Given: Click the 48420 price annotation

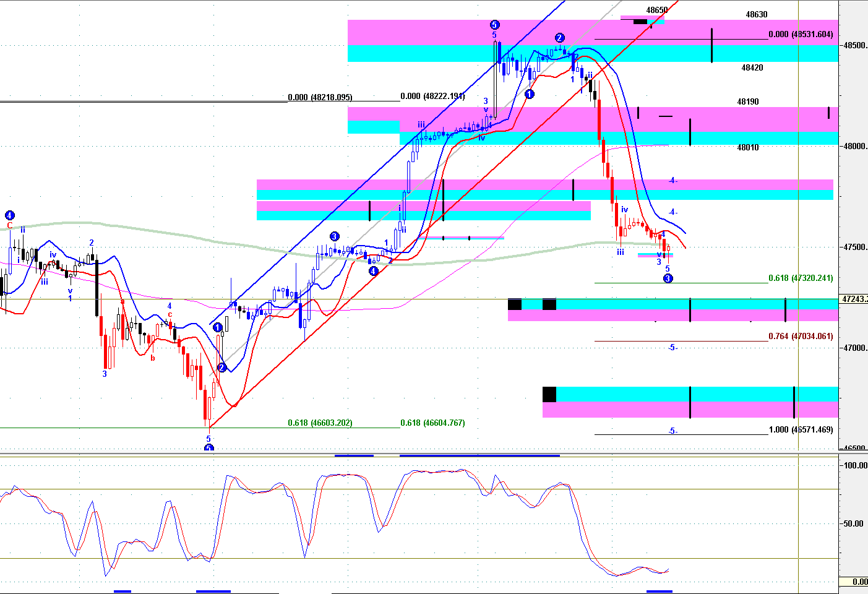Looking at the screenshot, I should (x=752, y=68).
